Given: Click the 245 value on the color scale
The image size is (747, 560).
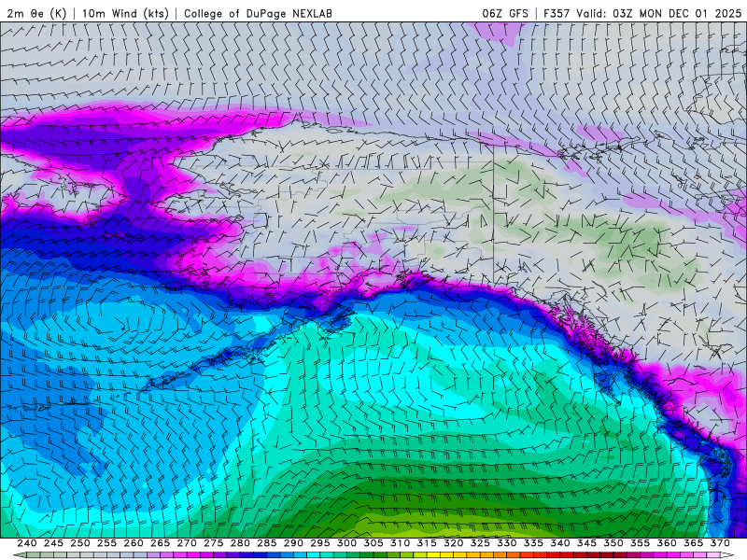Looking at the screenshot, I should [53, 543].
